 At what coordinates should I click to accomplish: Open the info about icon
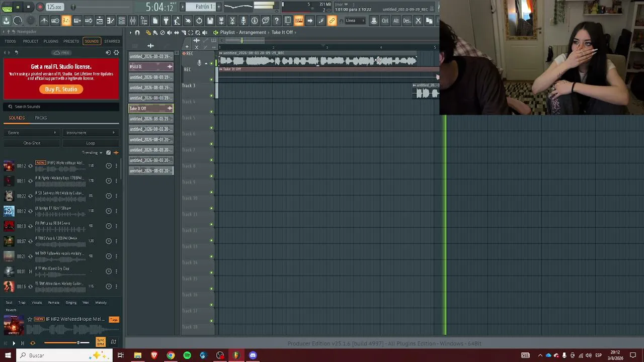click(255, 21)
